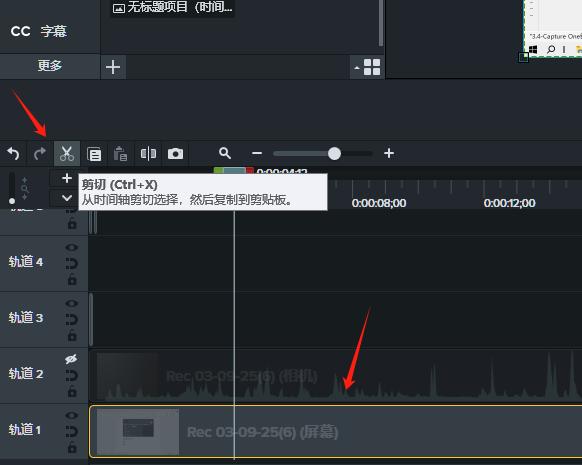This screenshot has width=582, height=465.
Task: Click the Undo arrow icon
Action: point(13,153)
